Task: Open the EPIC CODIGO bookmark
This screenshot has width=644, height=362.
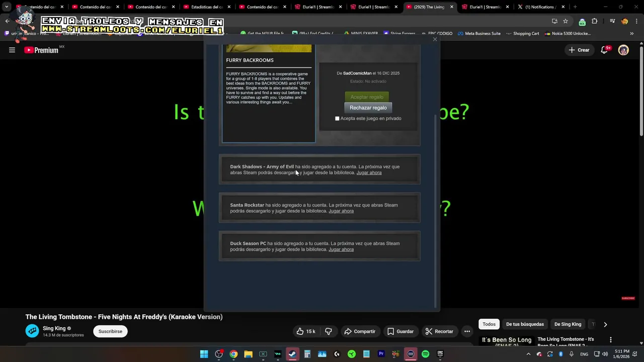Action: point(436,34)
